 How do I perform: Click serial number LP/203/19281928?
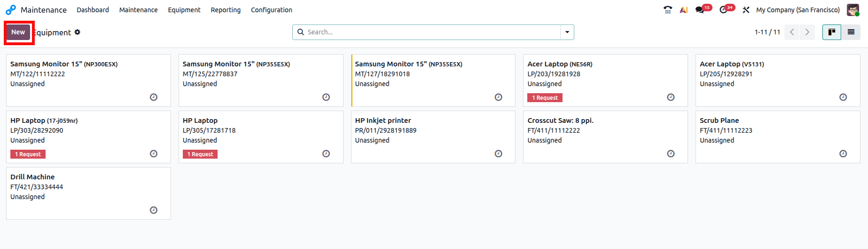pyautogui.click(x=554, y=74)
